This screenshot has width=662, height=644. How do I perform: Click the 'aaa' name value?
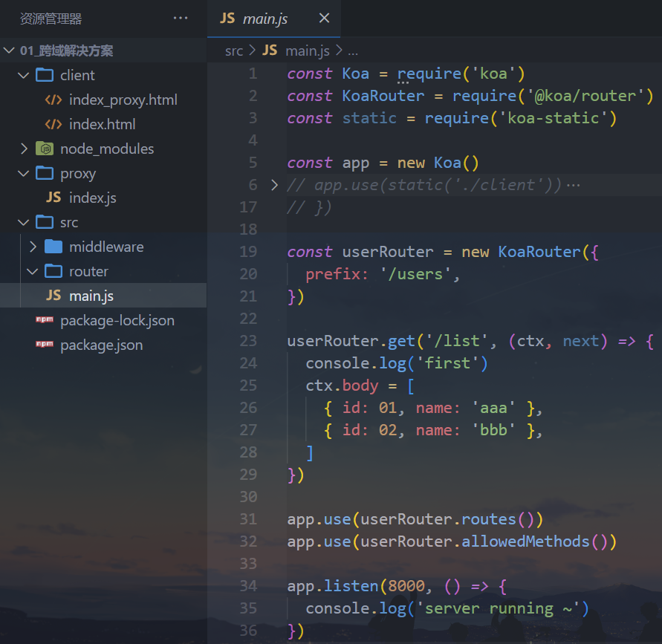[493, 408]
